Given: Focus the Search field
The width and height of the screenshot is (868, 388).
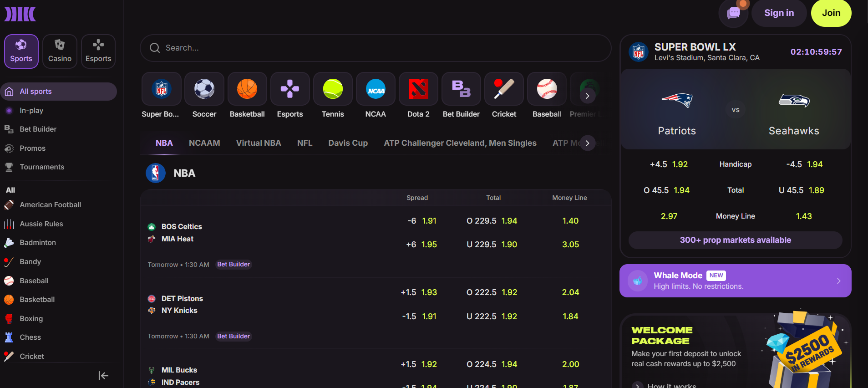Looking at the screenshot, I should (x=376, y=48).
